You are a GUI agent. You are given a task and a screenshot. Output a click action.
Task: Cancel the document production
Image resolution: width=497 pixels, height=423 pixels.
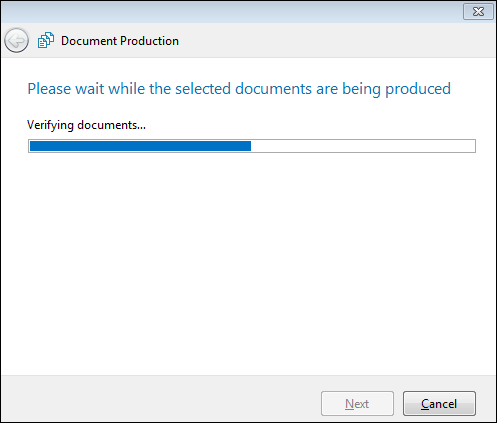pos(439,404)
